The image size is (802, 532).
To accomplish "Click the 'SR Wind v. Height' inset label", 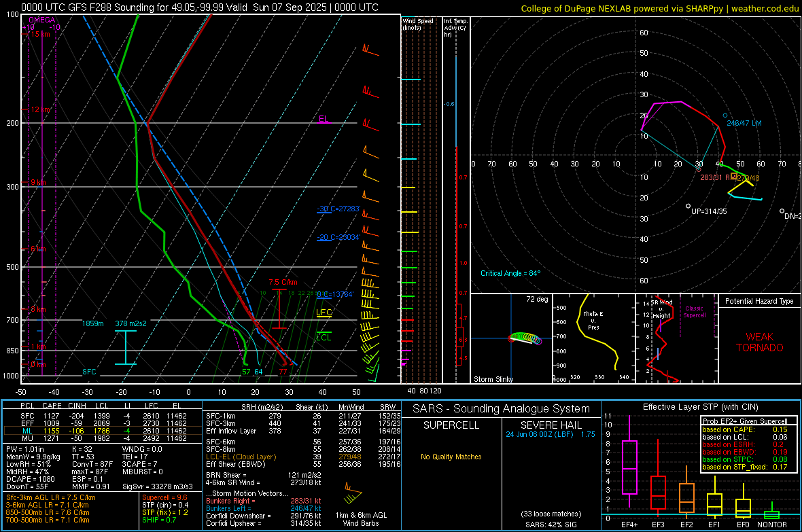I will click(662, 309).
